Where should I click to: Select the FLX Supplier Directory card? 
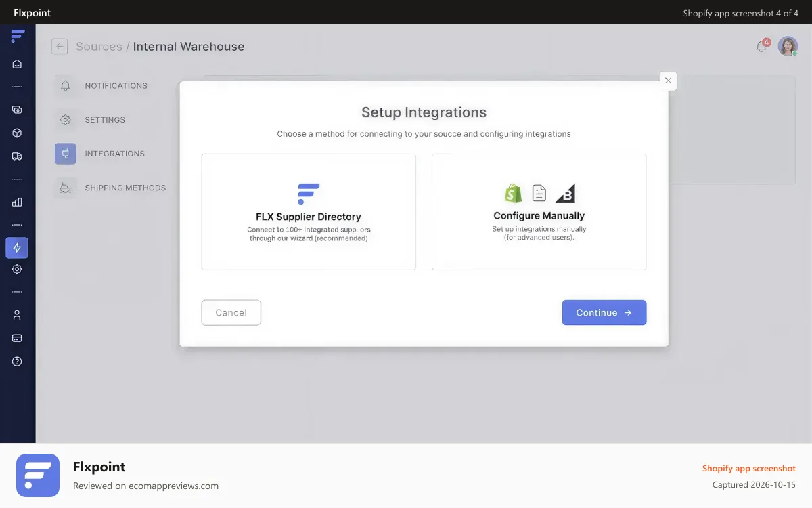click(x=309, y=212)
